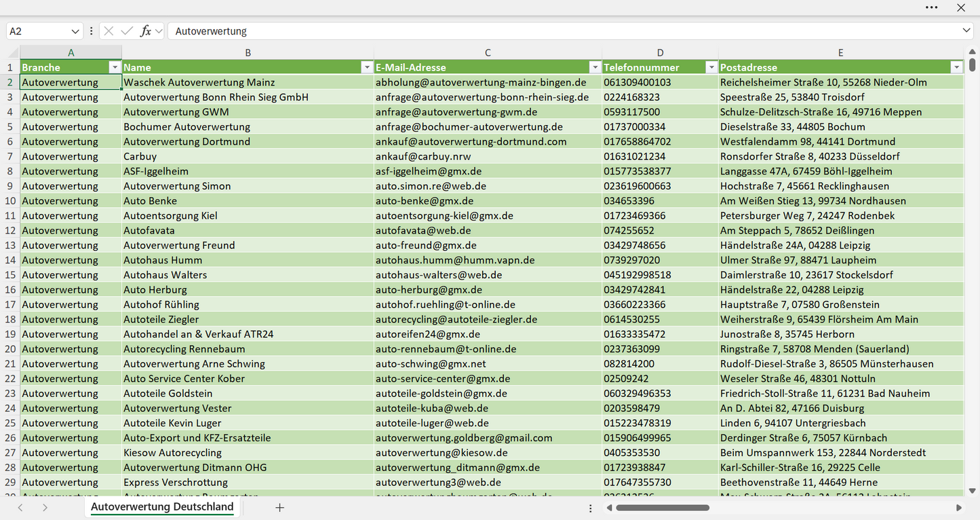Click cell Express Verschrottung
Viewport: 980px width, 520px height.
248,483
